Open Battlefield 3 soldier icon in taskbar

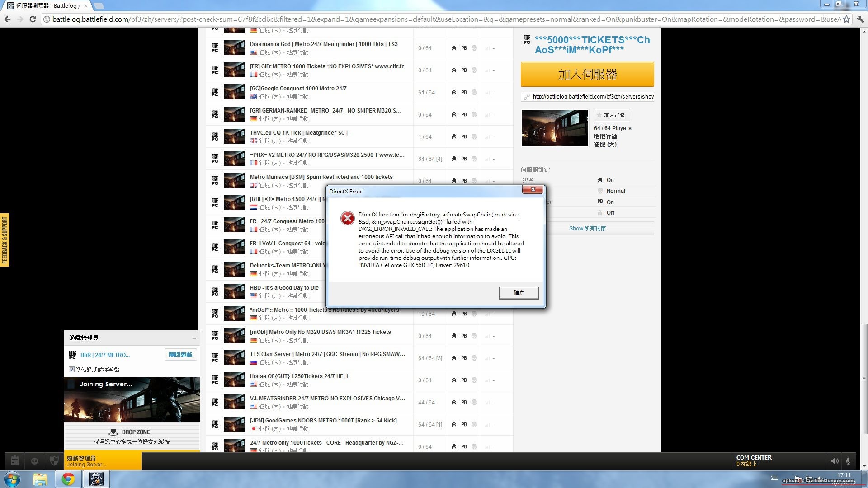point(96,479)
